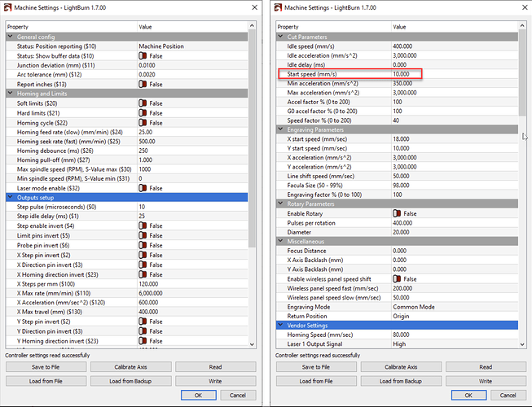The width and height of the screenshot is (532, 407).
Task: Toggle Y Homing direction invert ($23) switch
Action: click(x=143, y=341)
